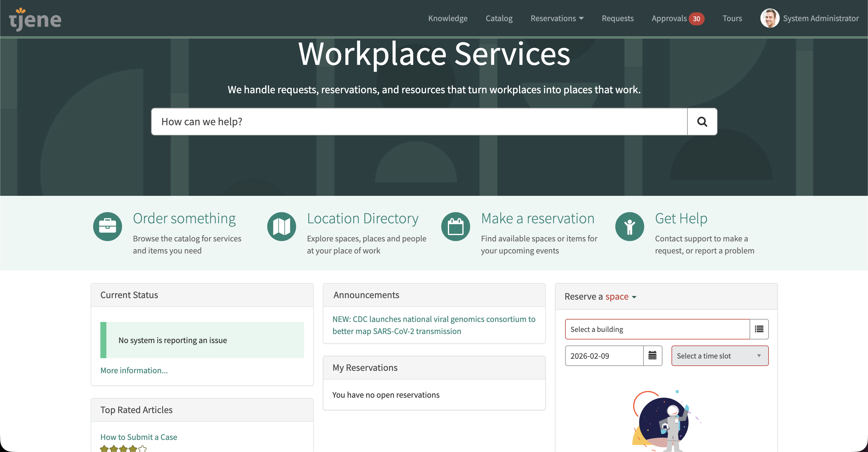Expand the Reservations menu
868x452 pixels.
coord(557,18)
